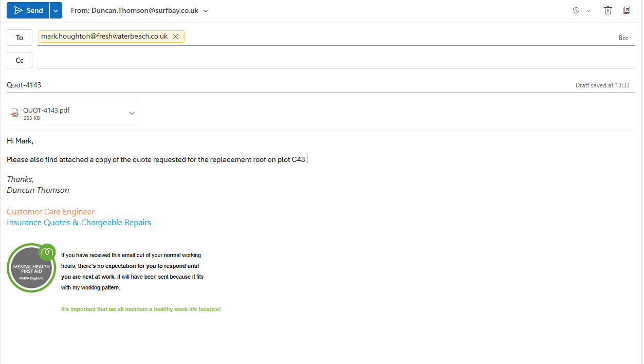
Task: Click the To button
Action: [x=20, y=38]
